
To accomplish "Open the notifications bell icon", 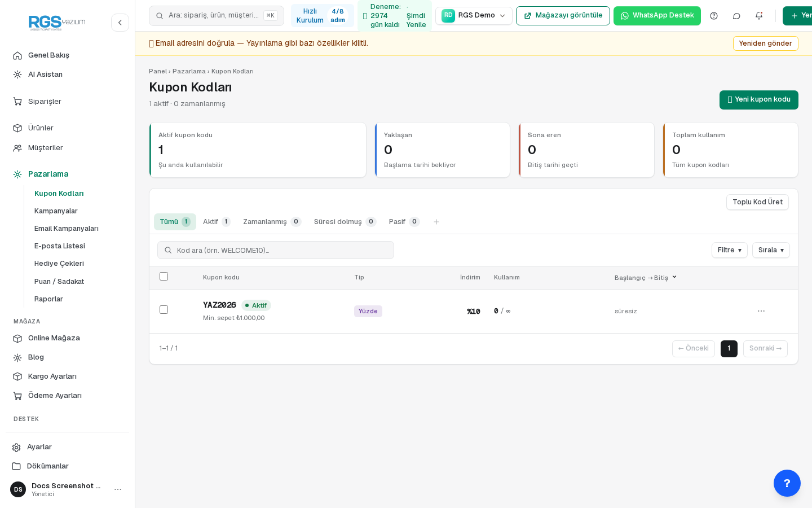I will 759,16.
